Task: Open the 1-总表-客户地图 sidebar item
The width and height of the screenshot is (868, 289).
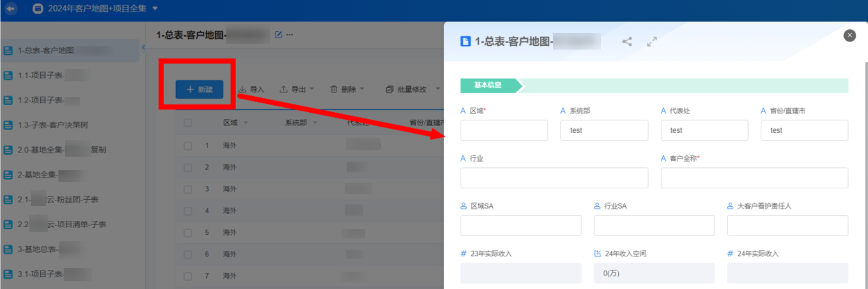Action: click(x=70, y=51)
